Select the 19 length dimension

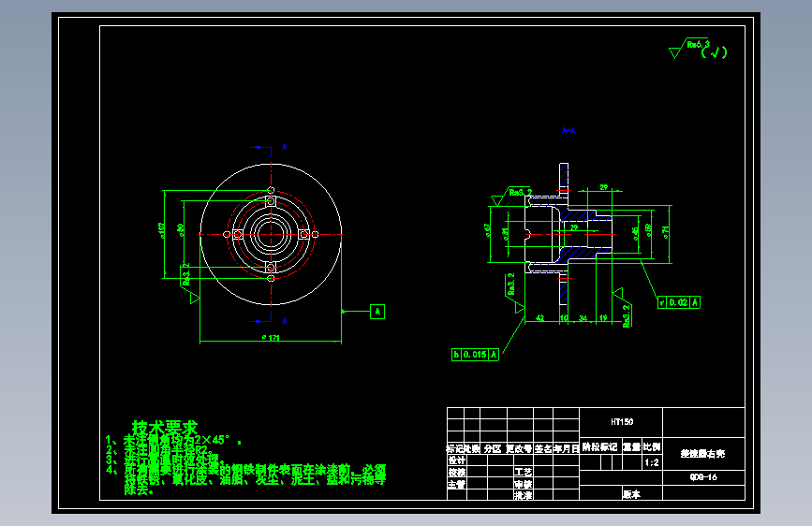pos(603,318)
